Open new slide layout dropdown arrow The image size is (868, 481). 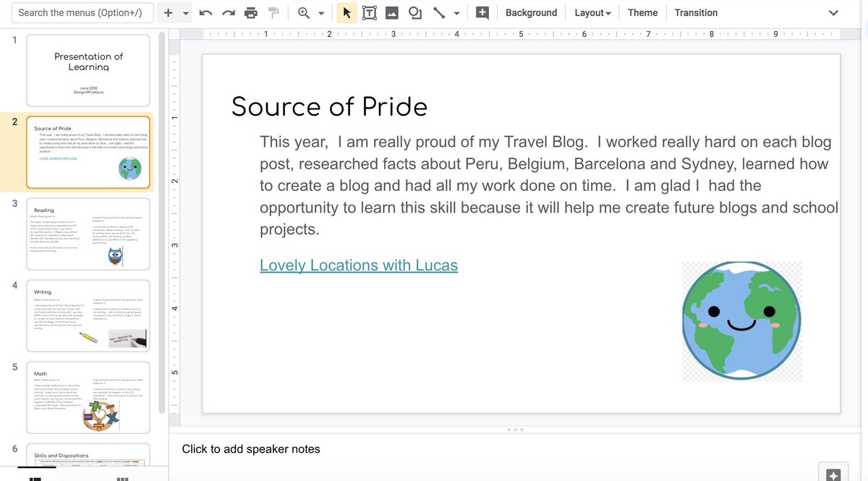[185, 13]
